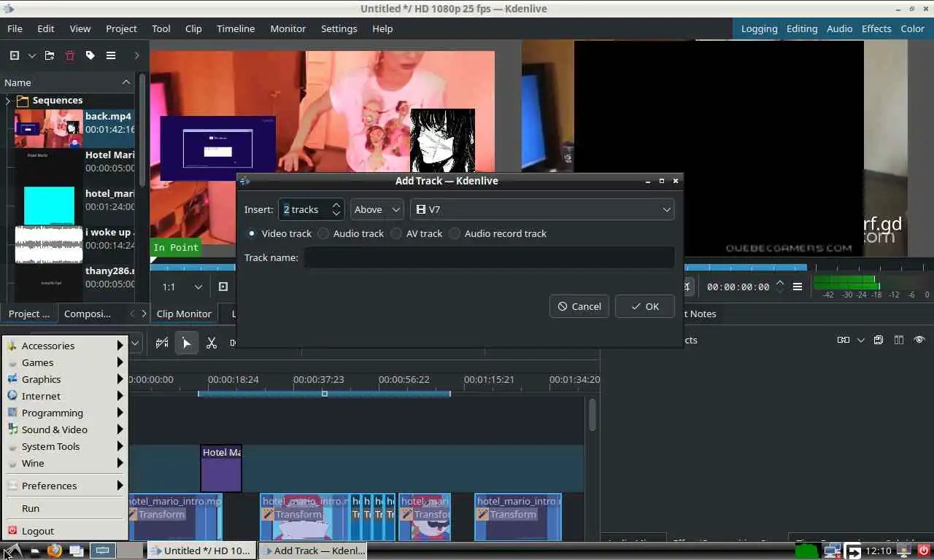Open the Timeline menu
The image size is (934, 560).
coord(236,28)
